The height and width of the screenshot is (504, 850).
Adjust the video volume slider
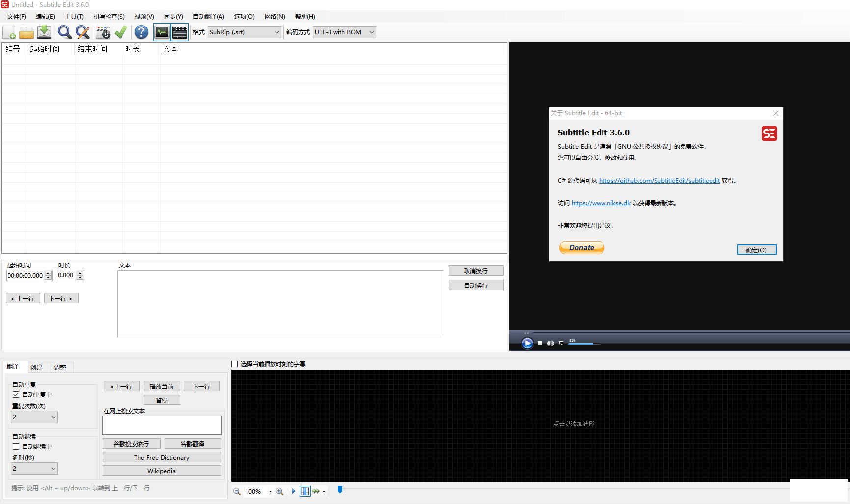coord(584,344)
